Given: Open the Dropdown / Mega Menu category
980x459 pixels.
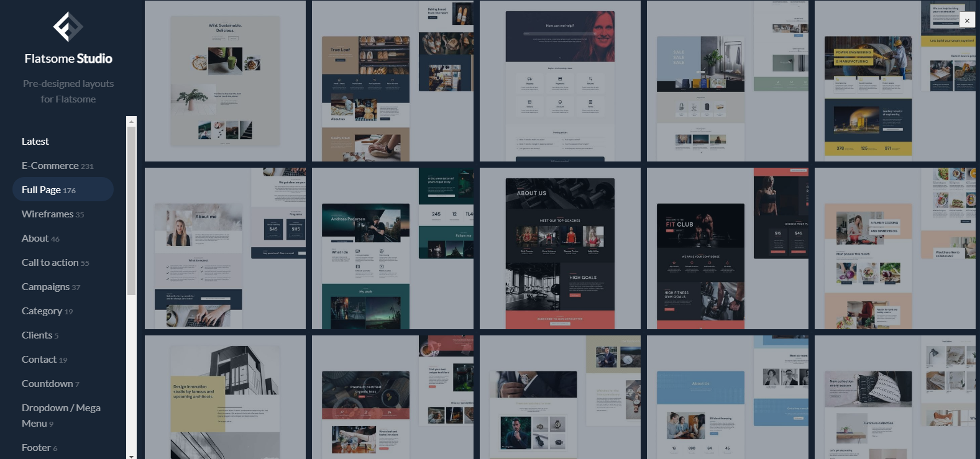Looking at the screenshot, I should pos(61,416).
